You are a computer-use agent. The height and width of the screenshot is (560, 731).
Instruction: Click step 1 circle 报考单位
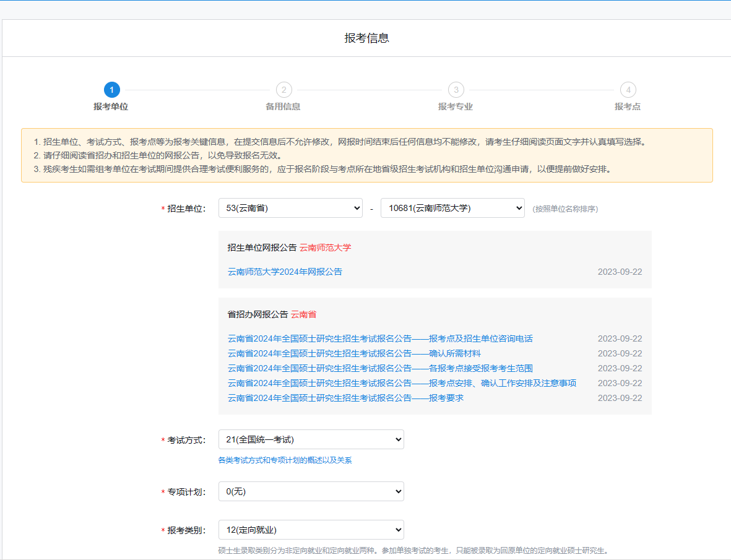point(111,90)
